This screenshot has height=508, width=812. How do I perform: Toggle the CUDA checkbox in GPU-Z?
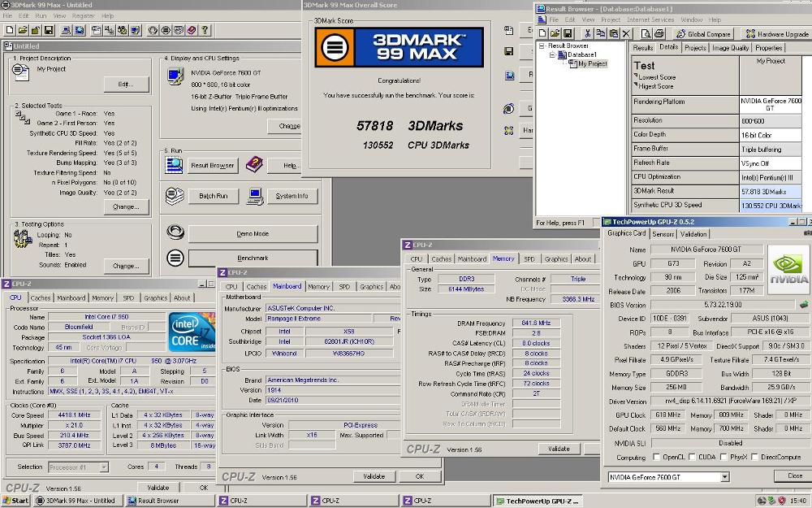tap(693, 457)
